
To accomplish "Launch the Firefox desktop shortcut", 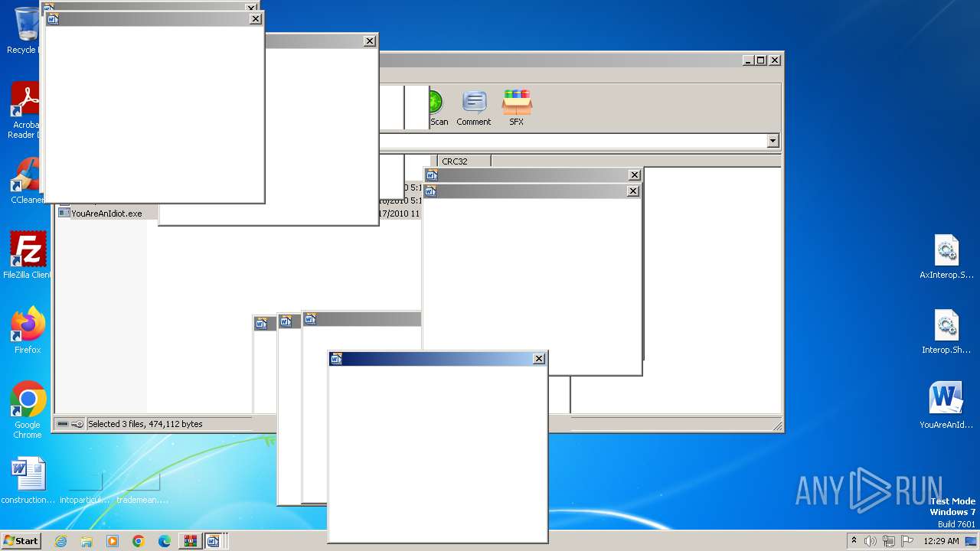I will (28, 331).
